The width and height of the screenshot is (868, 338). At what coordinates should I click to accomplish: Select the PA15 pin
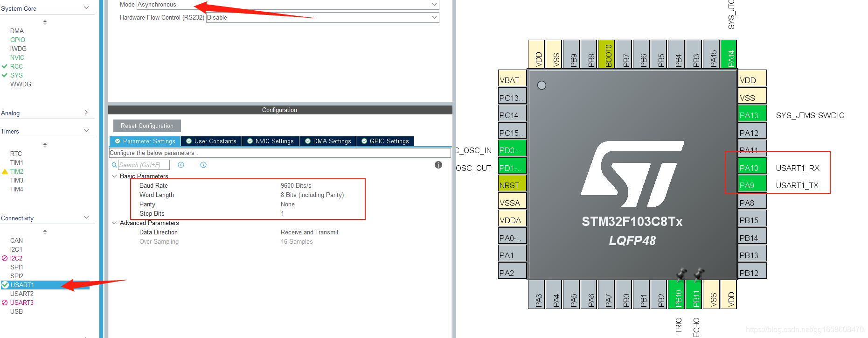pyautogui.click(x=711, y=54)
